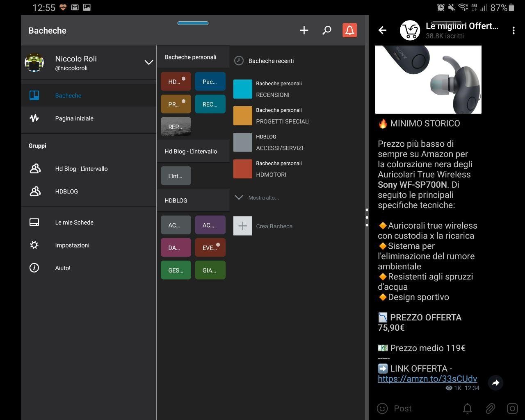Open camera icon in Telegram input bar

513,409
